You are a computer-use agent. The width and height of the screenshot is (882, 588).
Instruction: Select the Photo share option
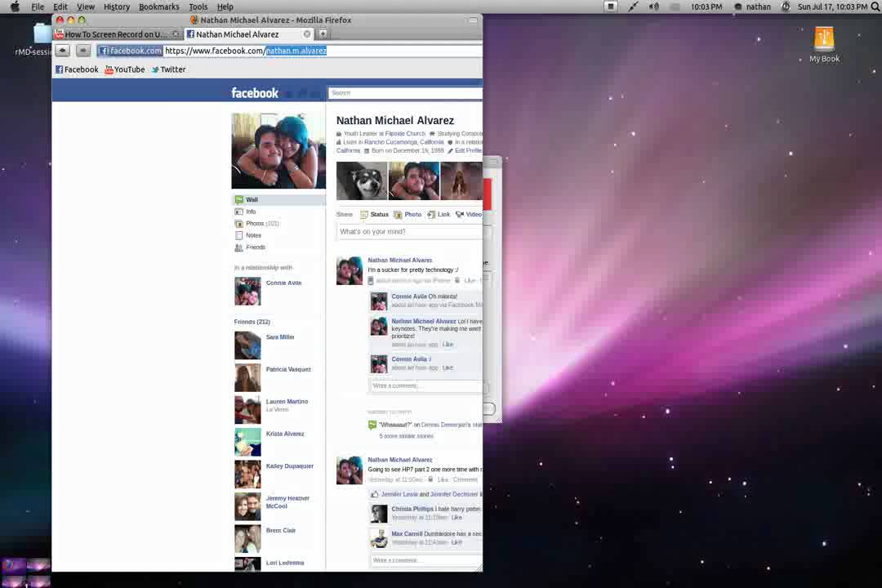(x=408, y=215)
